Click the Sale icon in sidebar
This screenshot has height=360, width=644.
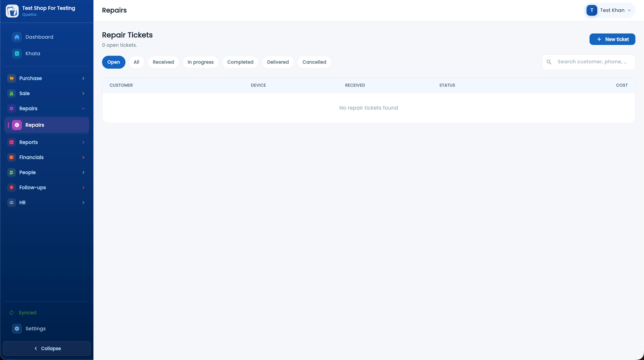pyautogui.click(x=12, y=93)
